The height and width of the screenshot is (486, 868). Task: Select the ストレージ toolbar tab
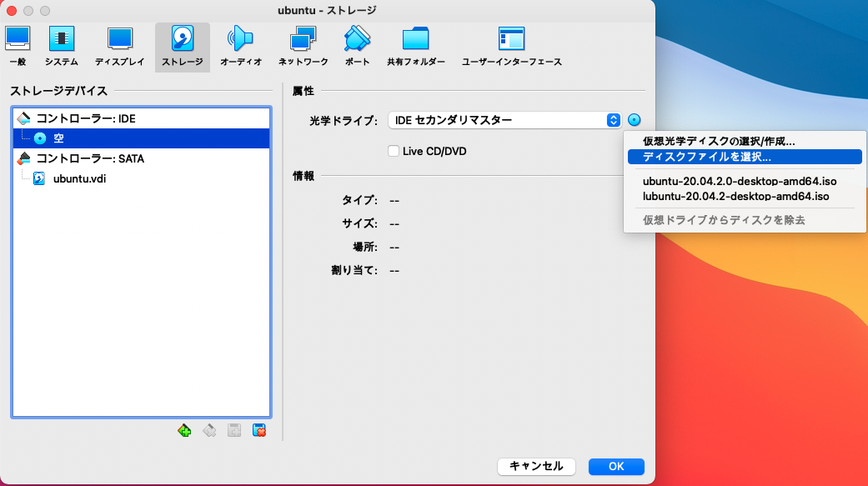pyautogui.click(x=183, y=47)
